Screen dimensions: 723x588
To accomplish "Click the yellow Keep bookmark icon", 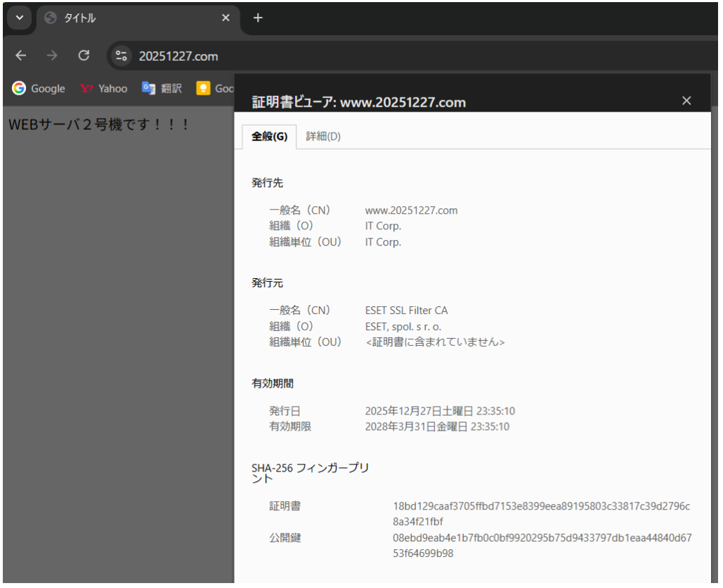I will pyautogui.click(x=203, y=88).
